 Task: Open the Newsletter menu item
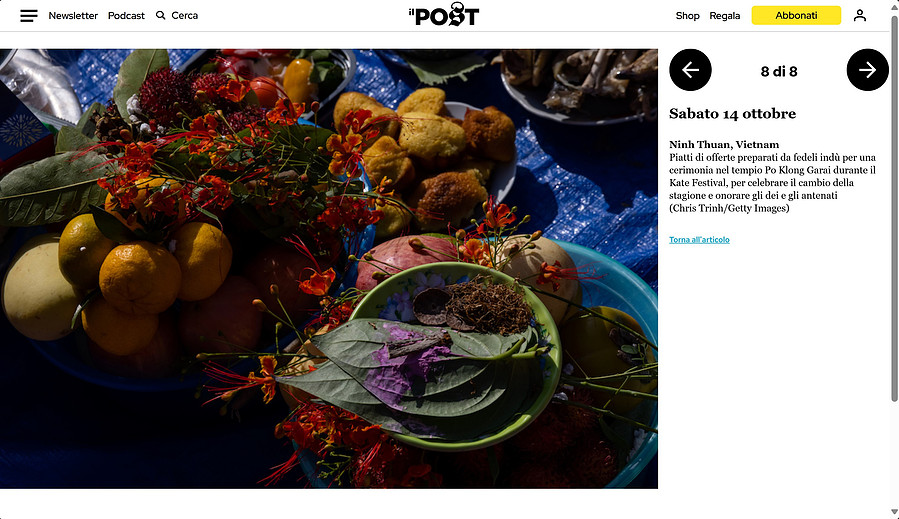[x=73, y=15]
